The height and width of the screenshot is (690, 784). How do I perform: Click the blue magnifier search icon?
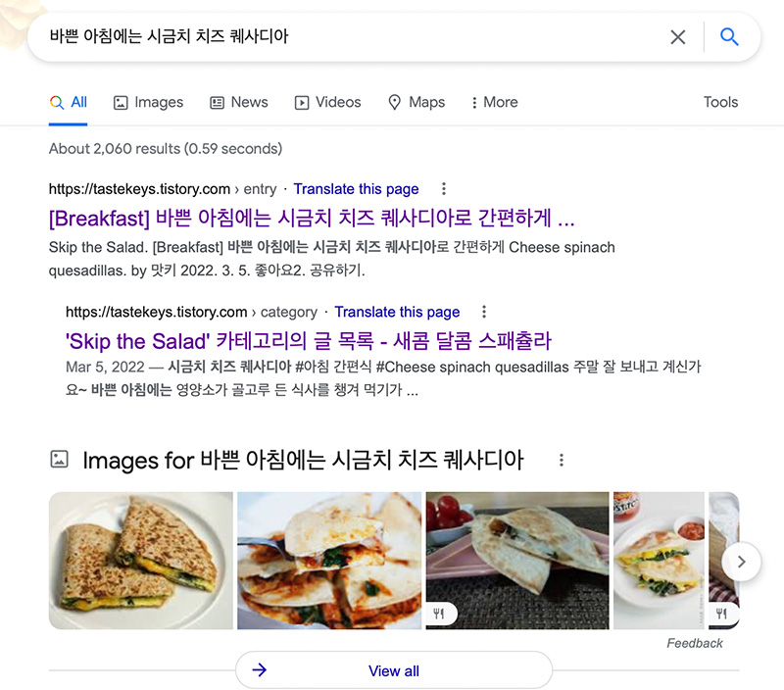pyautogui.click(x=729, y=36)
